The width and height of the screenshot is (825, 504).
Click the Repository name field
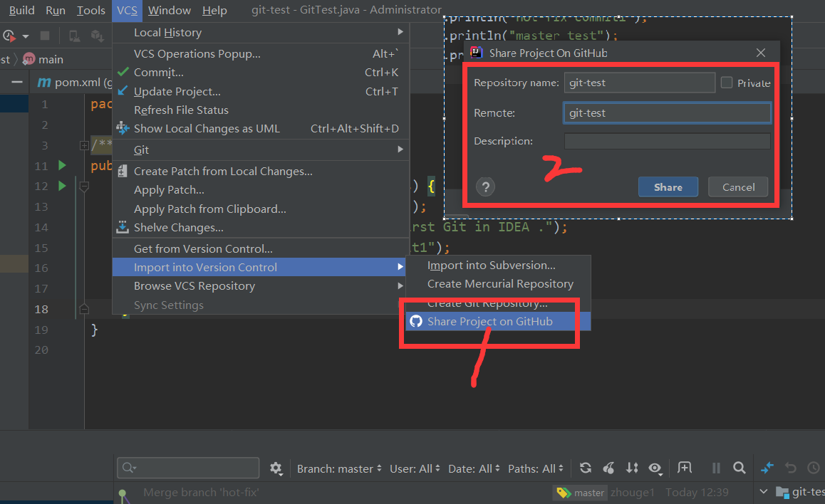(639, 83)
